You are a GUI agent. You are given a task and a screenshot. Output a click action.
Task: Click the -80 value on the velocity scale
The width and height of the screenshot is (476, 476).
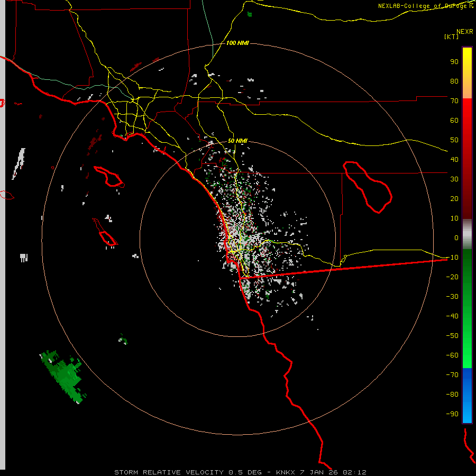pos(452,395)
